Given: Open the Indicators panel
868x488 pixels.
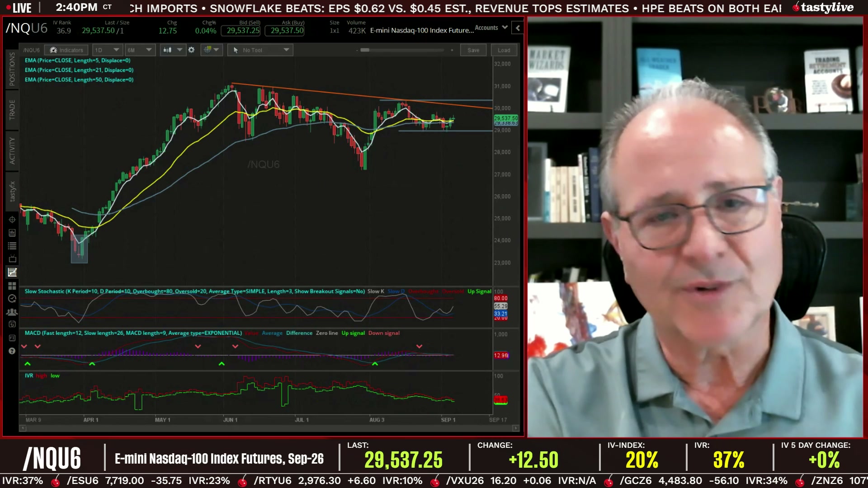Looking at the screenshot, I should tap(66, 50).
